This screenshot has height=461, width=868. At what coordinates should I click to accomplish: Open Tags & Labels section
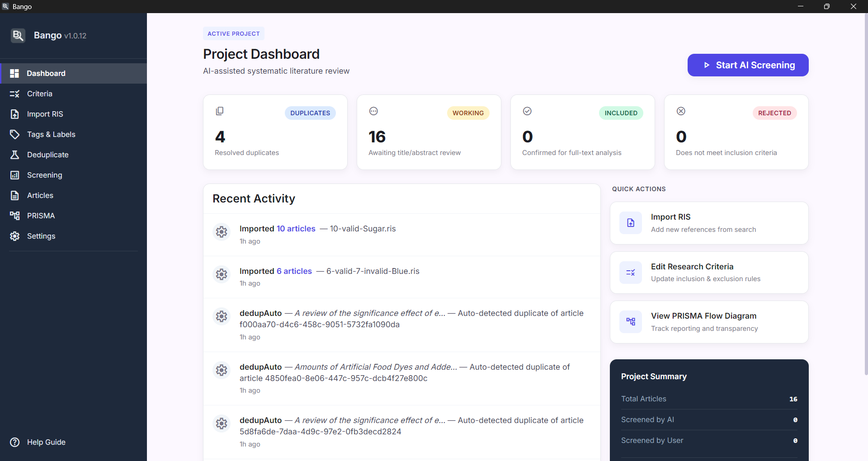73,134
